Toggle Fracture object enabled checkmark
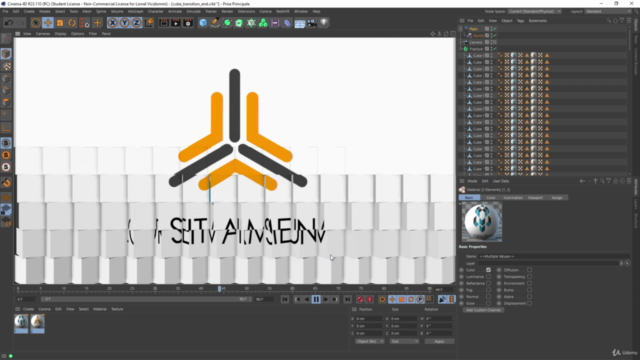Image resolution: width=640 pixels, height=360 pixels. (495, 49)
